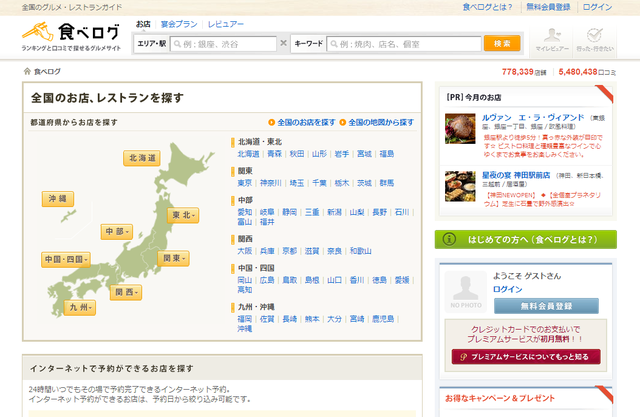The height and width of the screenshot is (417, 640).
Task: Click 関東 region heading text
Action: click(x=245, y=171)
